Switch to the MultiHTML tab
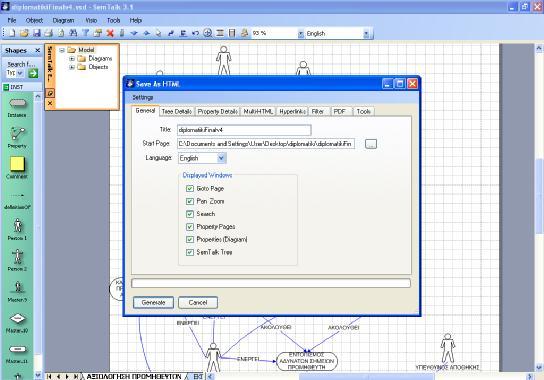 pos(258,111)
